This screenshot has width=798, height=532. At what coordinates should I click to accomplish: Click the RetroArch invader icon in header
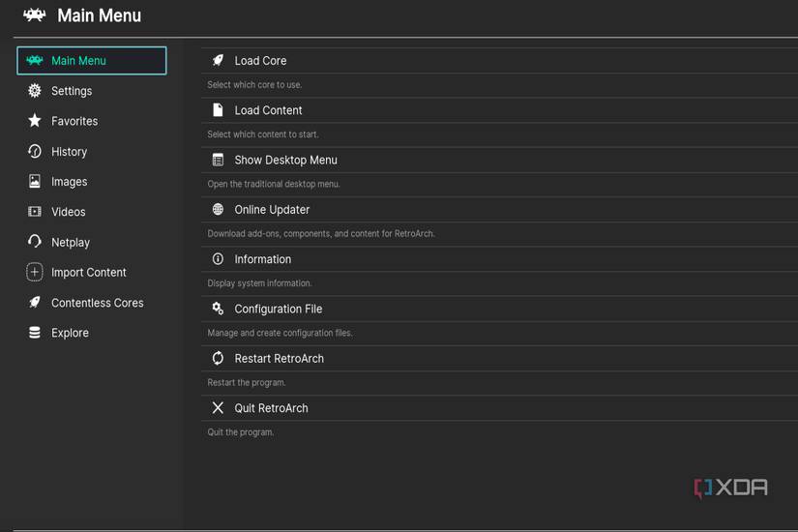pos(34,15)
